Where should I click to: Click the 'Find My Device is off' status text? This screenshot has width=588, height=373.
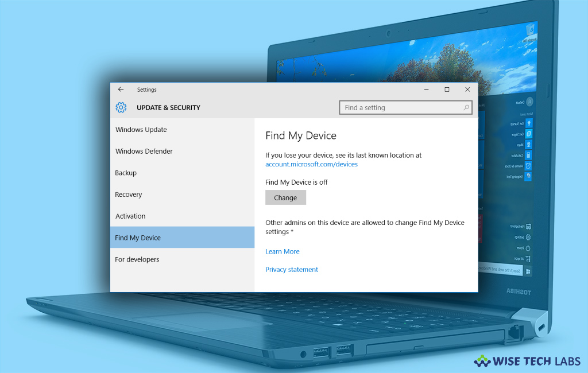click(296, 182)
